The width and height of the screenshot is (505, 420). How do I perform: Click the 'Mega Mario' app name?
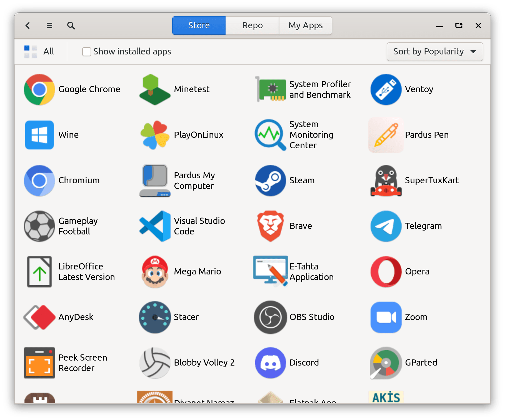tap(197, 272)
